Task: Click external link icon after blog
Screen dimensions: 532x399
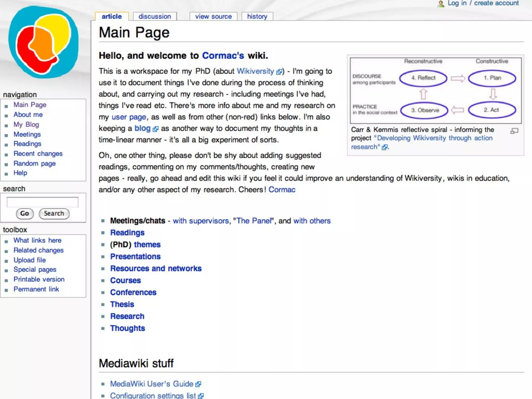Action: pos(155,129)
